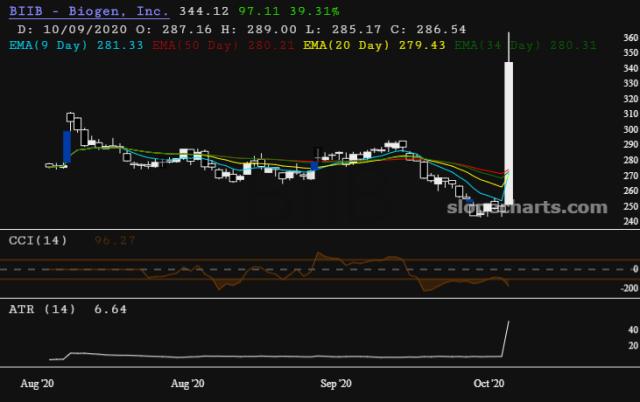Screen dimensions: 640x402
Task: Open the BIIB - Biogen, Inc. symbol link
Action: pyautogui.click(x=89, y=11)
